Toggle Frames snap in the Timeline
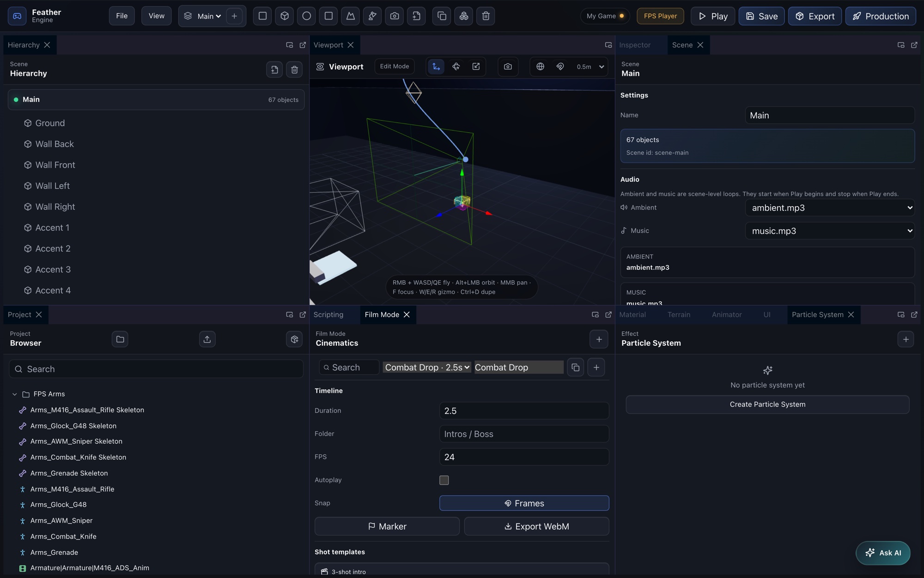This screenshot has width=924, height=578. point(524,503)
